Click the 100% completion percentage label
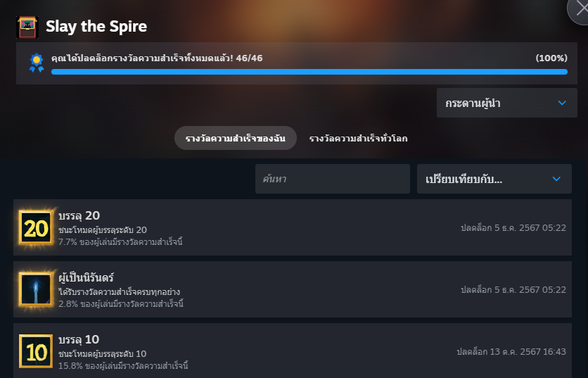 [x=551, y=58]
